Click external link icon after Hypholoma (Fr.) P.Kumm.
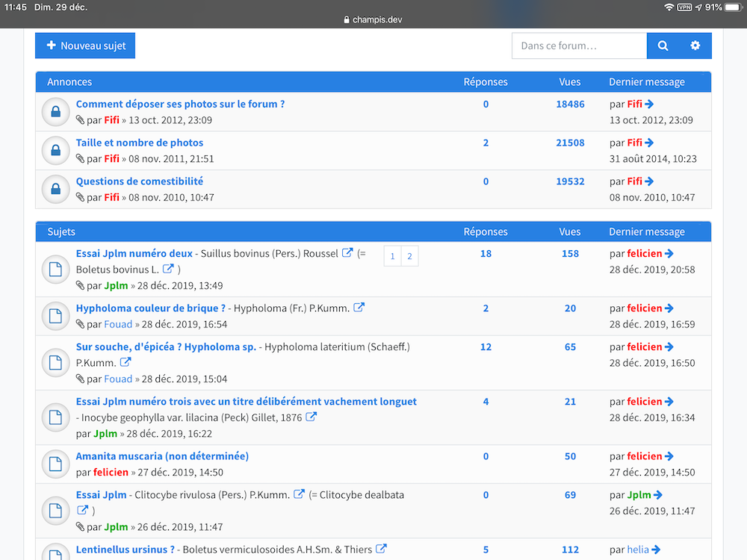Screen dimensions: 747x560 pos(359,308)
